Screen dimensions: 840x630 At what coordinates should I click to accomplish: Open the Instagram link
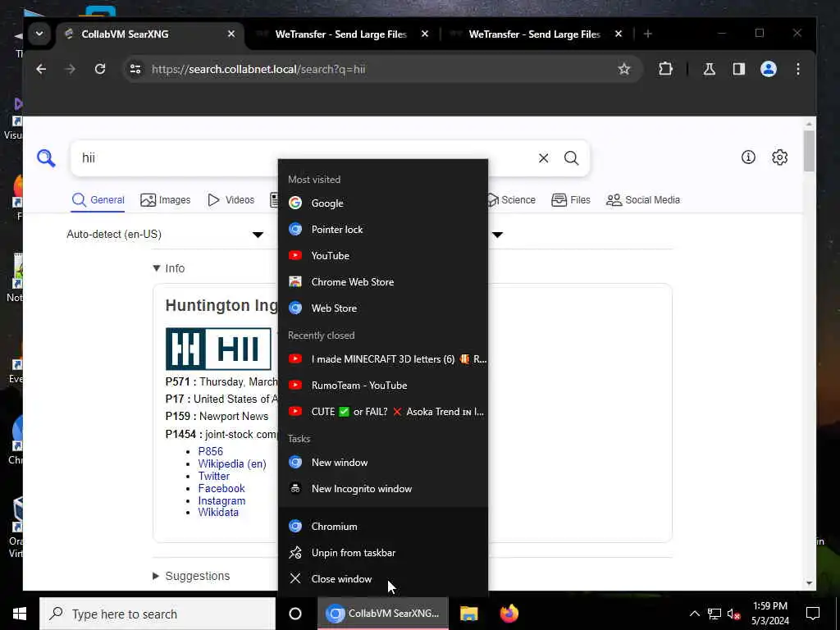(x=221, y=500)
